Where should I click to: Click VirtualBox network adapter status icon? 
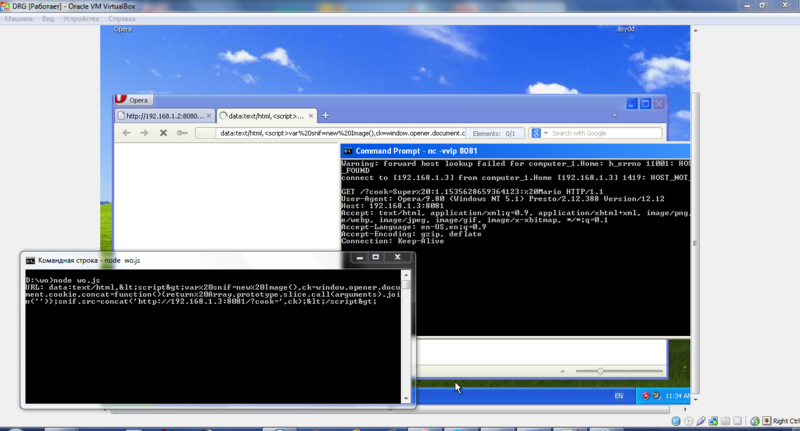coord(713,421)
